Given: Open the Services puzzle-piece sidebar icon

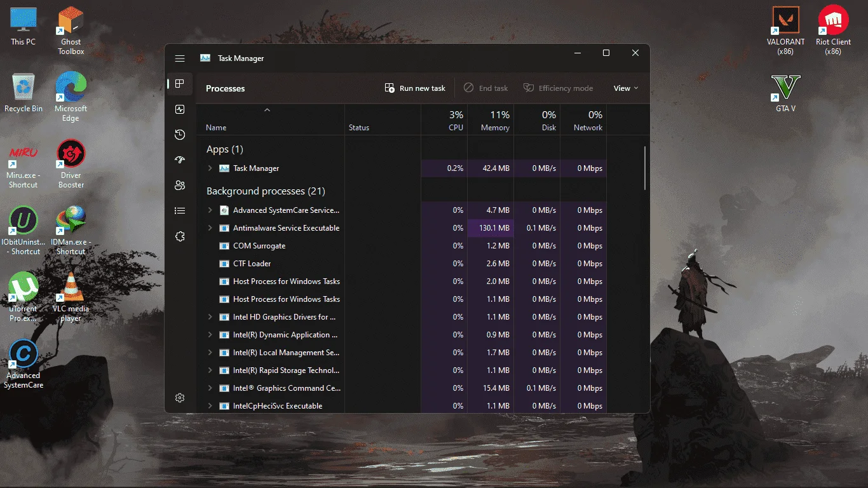Looking at the screenshot, I should pos(180,236).
